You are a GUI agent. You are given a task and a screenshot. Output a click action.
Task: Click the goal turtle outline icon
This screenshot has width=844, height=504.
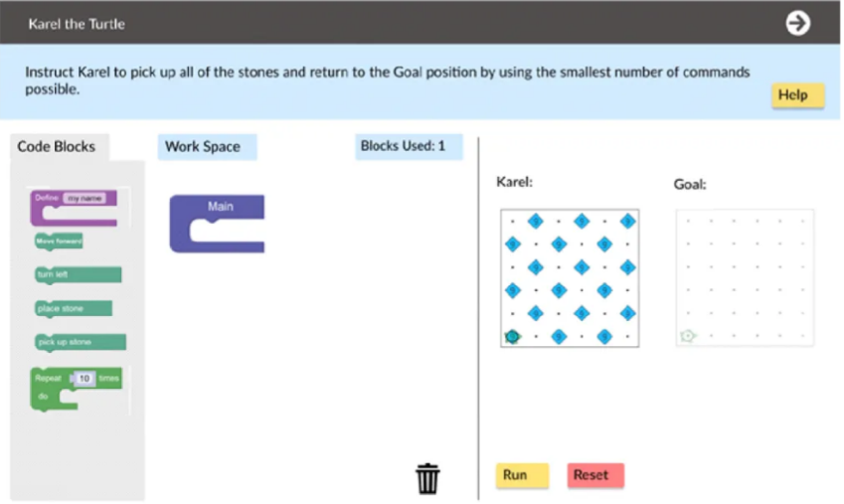688,337
